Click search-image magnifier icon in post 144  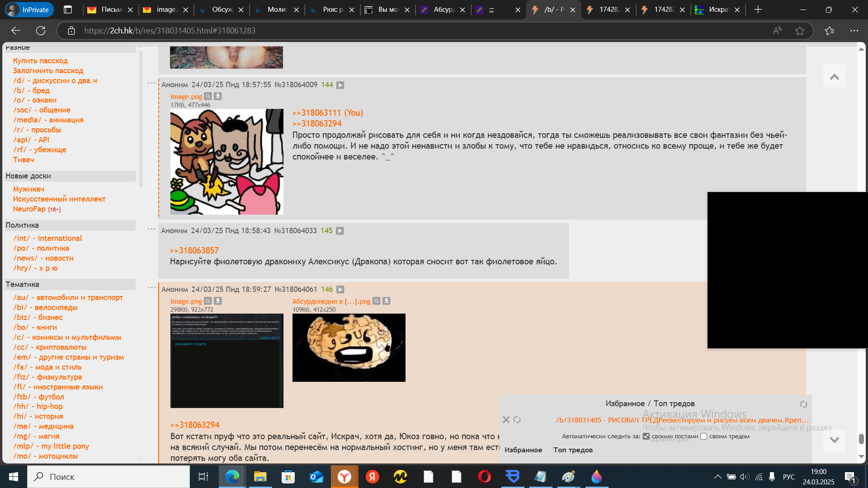point(208,96)
